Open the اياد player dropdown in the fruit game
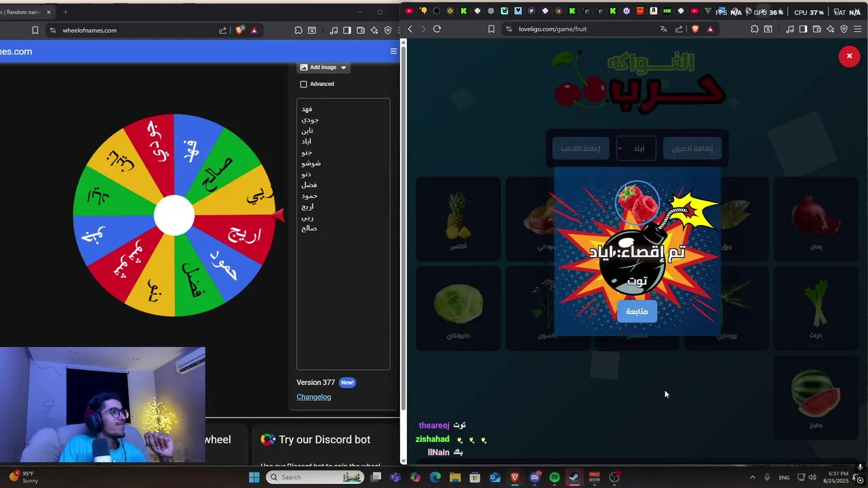 (x=635, y=148)
